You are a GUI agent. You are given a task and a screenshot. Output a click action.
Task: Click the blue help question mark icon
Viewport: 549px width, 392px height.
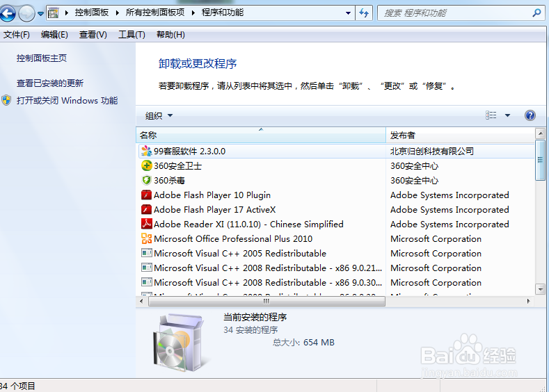pyautogui.click(x=530, y=115)
